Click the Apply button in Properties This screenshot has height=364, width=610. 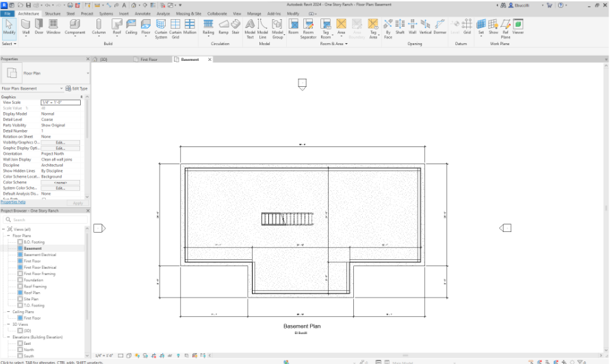click(78, 203)
